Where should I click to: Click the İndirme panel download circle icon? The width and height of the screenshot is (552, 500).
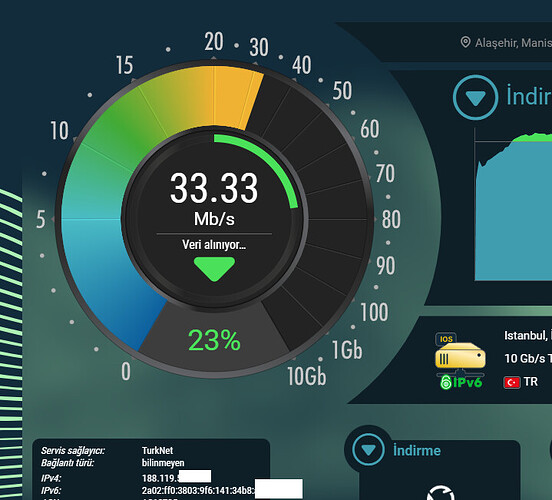click(368, 450)
